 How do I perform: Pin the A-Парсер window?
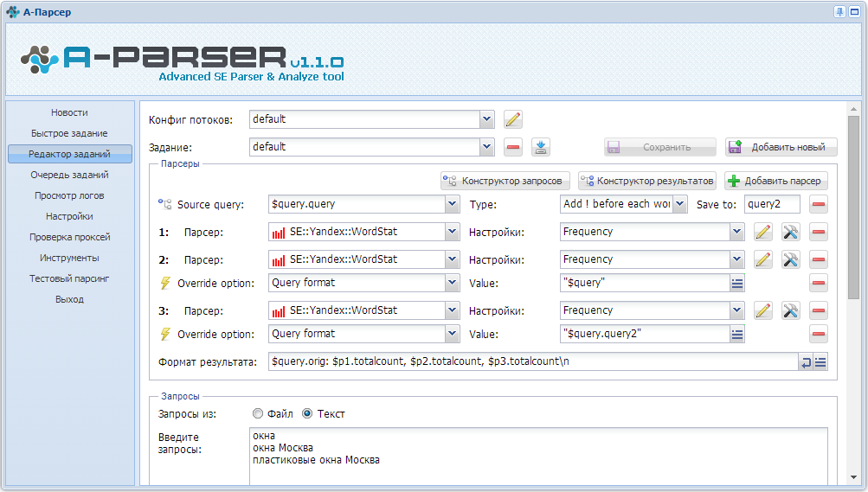coord(839,11)
